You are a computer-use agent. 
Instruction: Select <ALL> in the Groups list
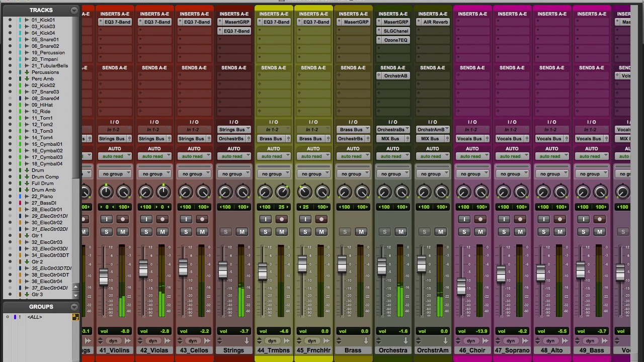tap(35, 317)
